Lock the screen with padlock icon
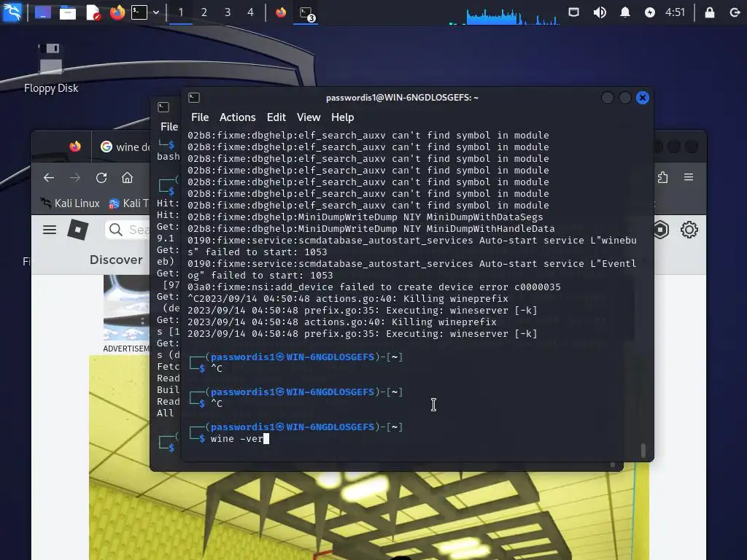 click(x=709, y=12)
